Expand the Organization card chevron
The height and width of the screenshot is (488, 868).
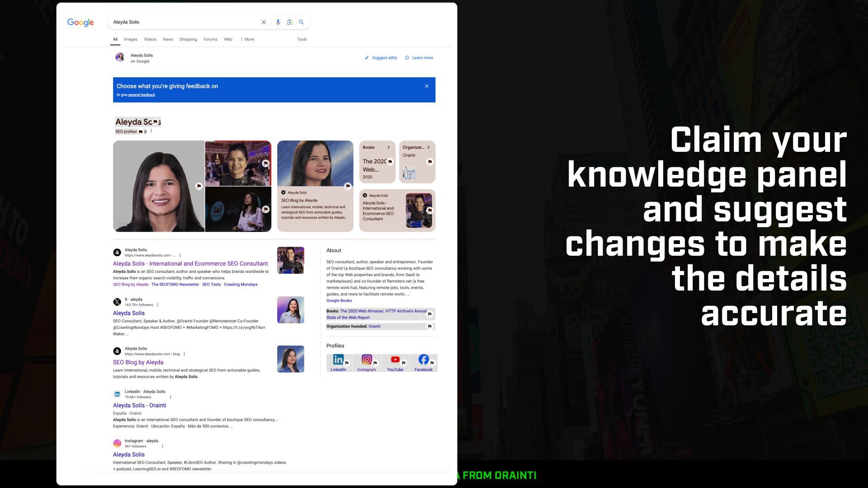(429, 147)
